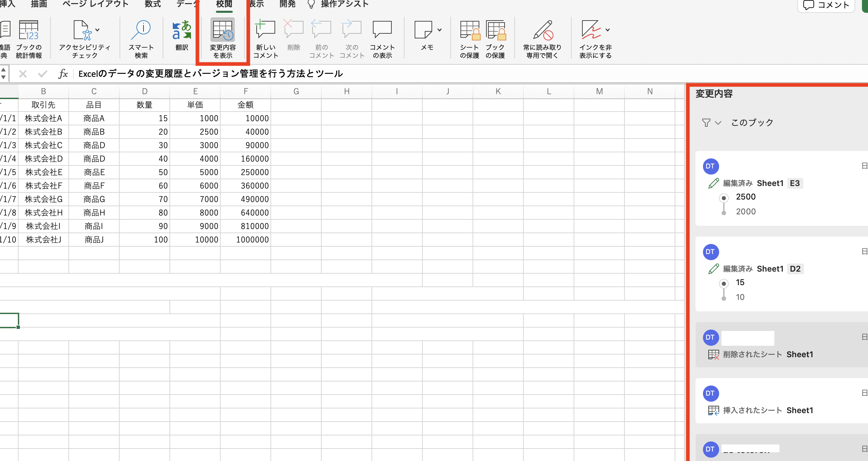Expand the filter dropdown in Changes pane
This screenshot has width=868, height=461.
tap(718, 123)
